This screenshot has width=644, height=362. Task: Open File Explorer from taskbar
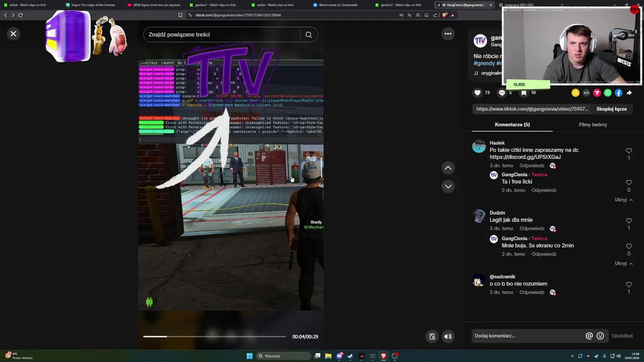point(328,356)
